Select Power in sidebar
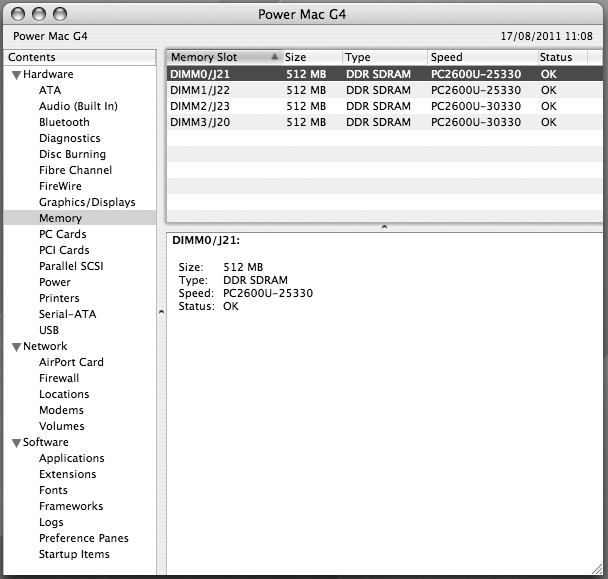 [x=55, y=282]
